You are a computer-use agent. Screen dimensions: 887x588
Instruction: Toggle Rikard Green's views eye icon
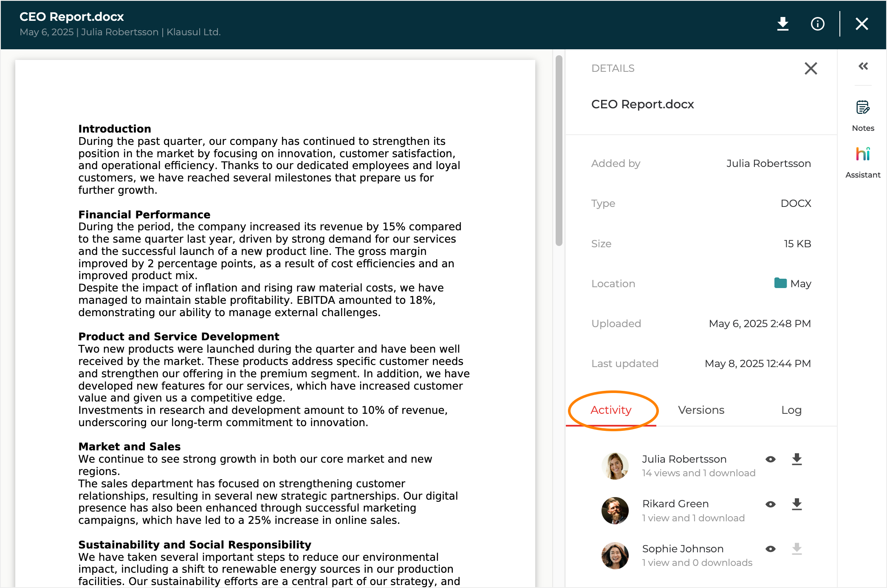(771, 504)
